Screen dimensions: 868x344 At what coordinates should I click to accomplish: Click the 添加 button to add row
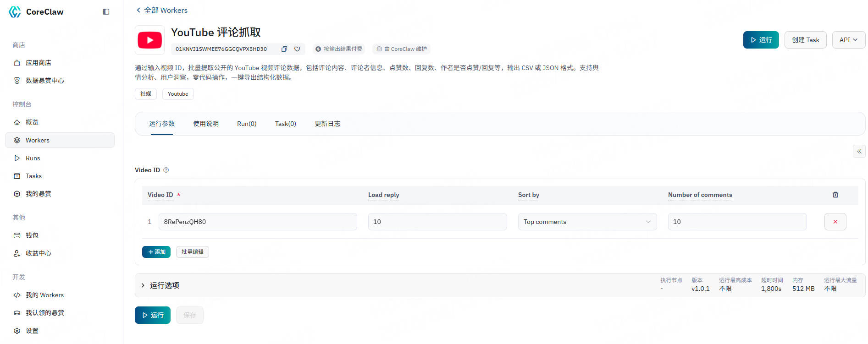point(156,252)
